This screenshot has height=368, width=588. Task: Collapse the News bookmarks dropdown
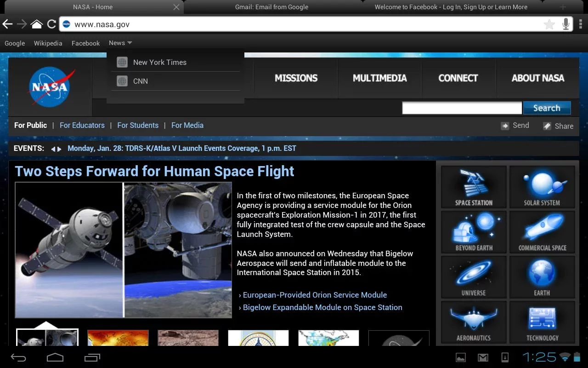coord(120,43)
